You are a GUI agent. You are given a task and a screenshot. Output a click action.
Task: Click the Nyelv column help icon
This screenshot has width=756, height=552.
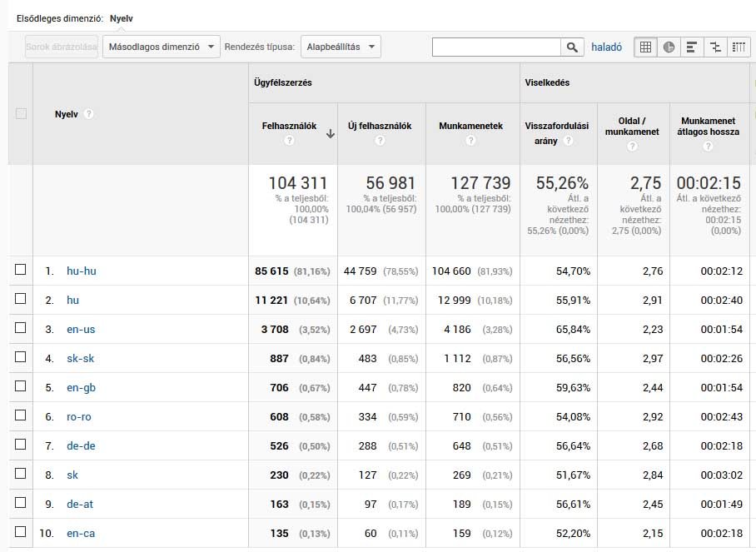88,114
